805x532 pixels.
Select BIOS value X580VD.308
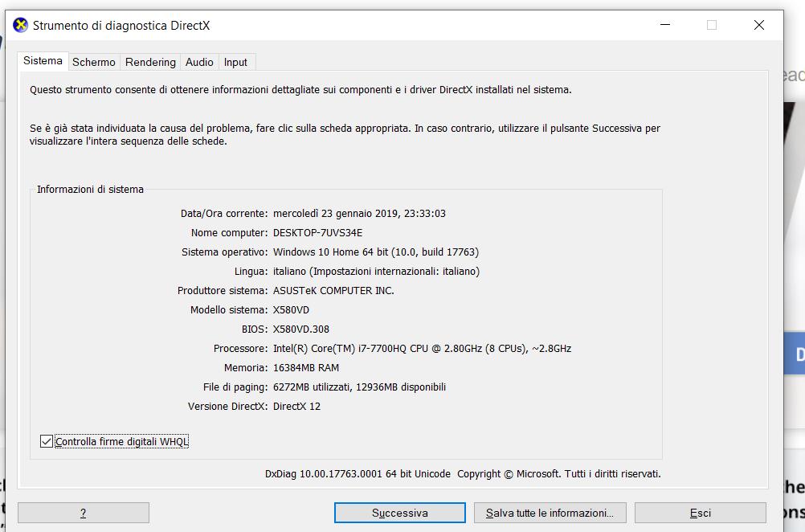click(x=300, y=329)
